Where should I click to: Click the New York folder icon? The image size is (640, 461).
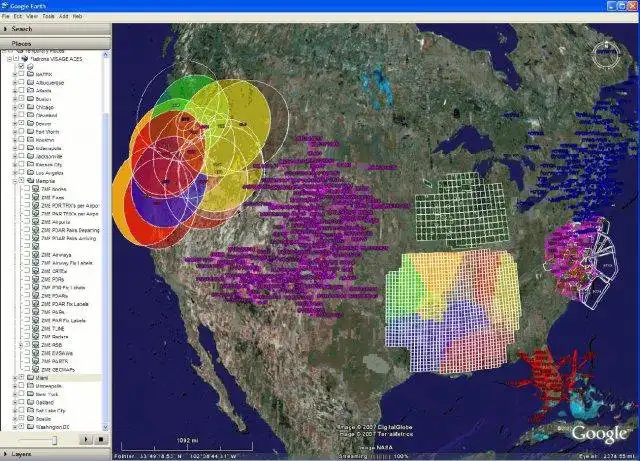31,394
